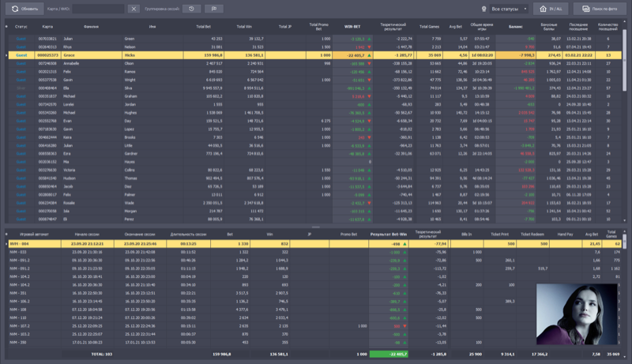This screenshot has height=364, width=632.
Task: Click the Карта / ФИО search field
Action: coord(97,9)
